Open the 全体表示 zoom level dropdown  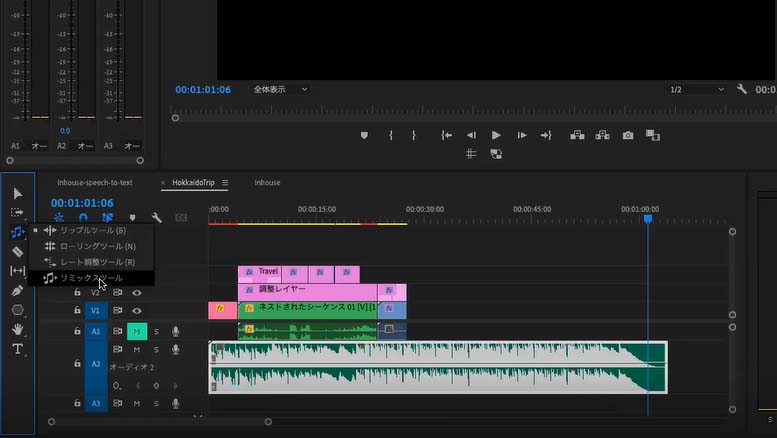click(280, 89)
